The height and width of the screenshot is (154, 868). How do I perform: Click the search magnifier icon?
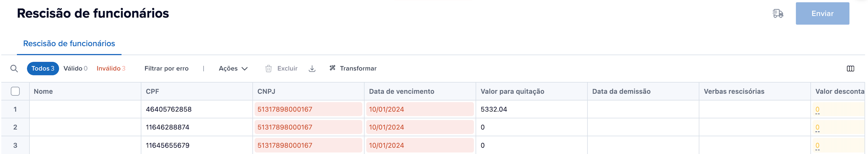[14, 69]
